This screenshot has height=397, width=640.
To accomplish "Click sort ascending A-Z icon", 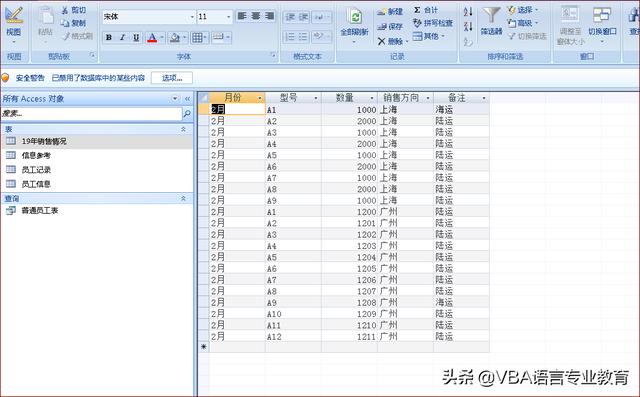I will [468, 12].
